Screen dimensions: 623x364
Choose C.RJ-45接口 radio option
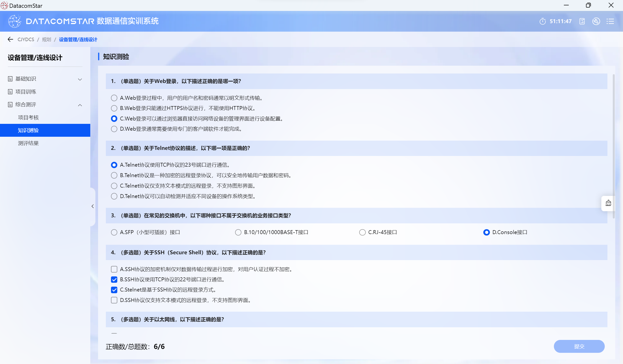[x=362, y=232]
